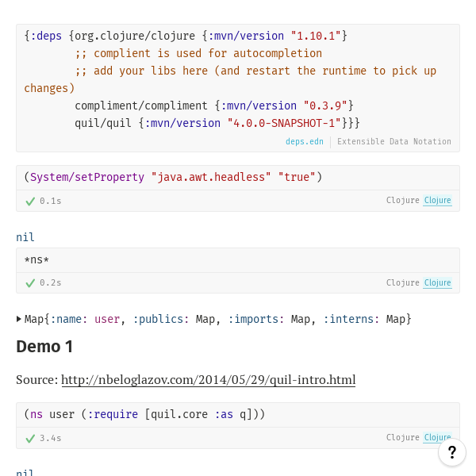
Task: Click the blue Clojure link under the setProperty cell
Action: pyautogui.click(x=437, y=201)
